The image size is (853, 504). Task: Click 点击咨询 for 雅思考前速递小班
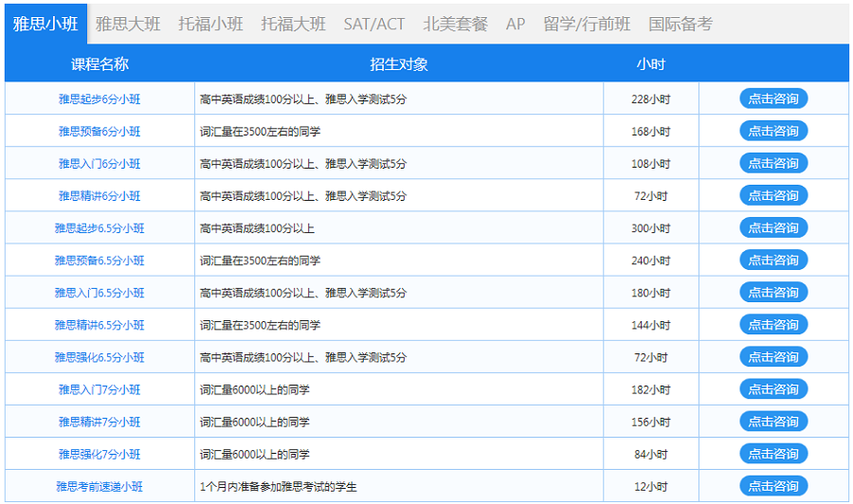773,486
